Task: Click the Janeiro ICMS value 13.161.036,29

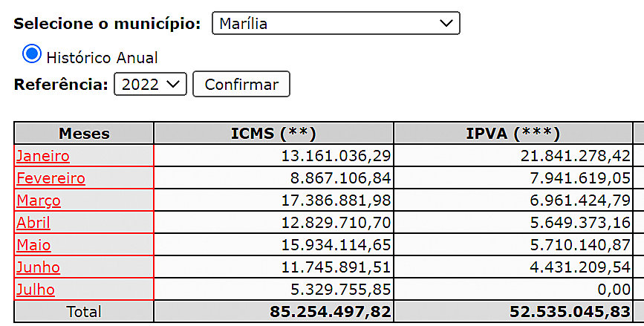Action: pos(336,156)
